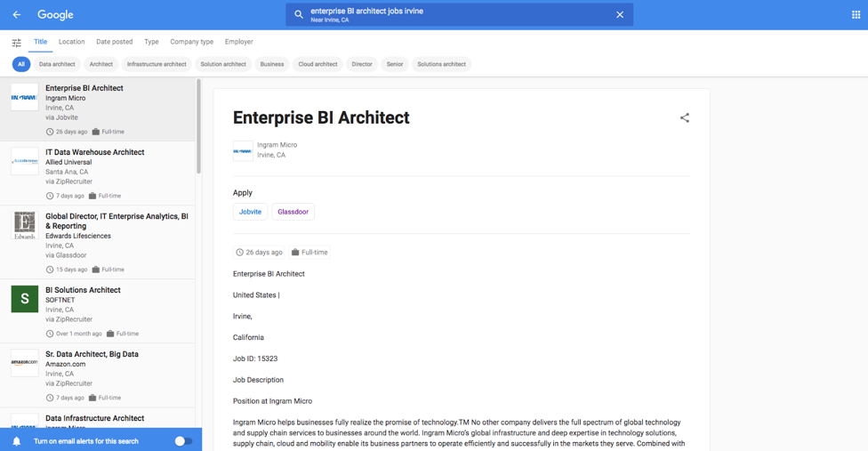Select the All title chip
The image size is (868, 451).
21,64
